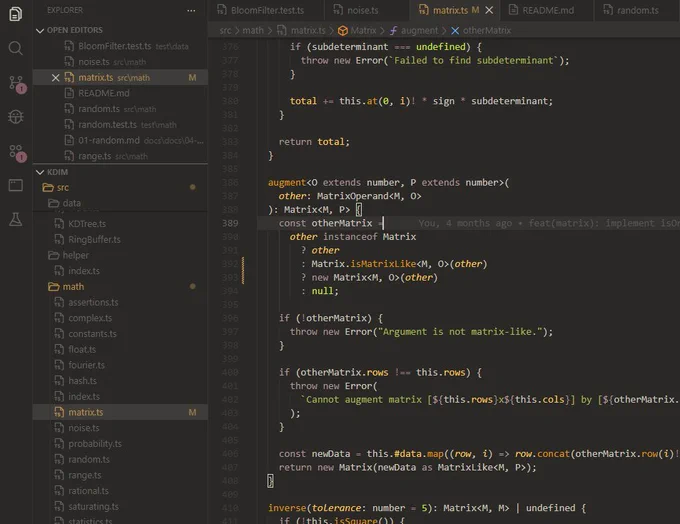Collapse the math folder in tree
This screenshot has height=524, width=680.
120,287
